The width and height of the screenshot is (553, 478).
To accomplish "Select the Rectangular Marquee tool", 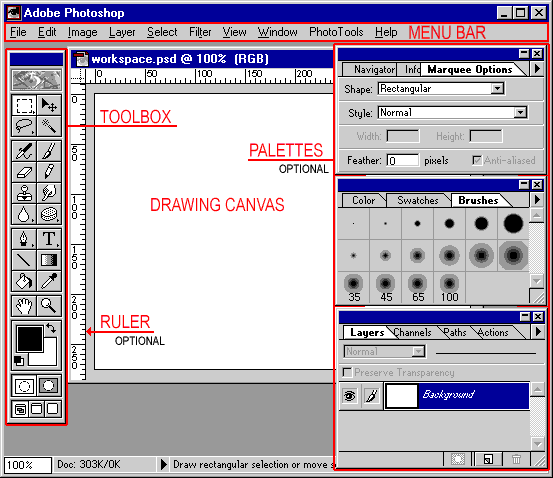I will tap(24, 105).
